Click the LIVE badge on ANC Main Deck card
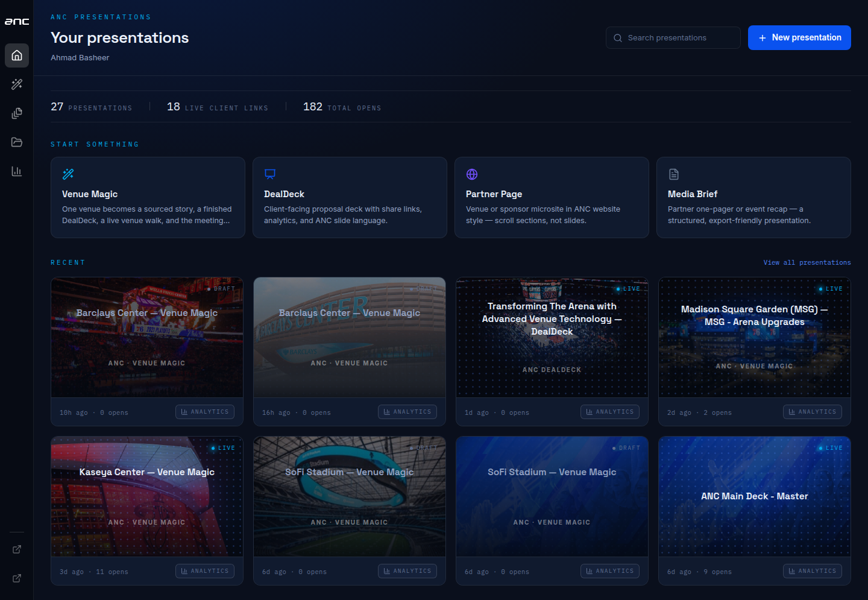Image resolution: width=868 pixels, height=600 pixels. point(831,448)
